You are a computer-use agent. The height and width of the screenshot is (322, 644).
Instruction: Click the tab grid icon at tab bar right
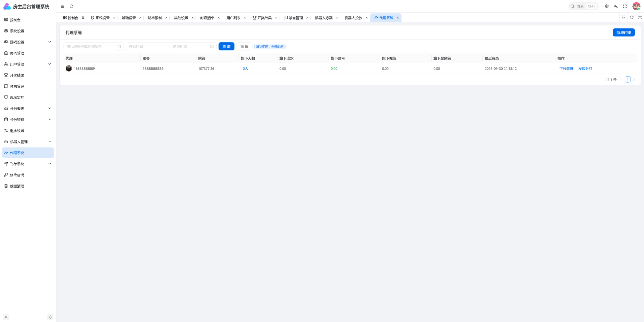[623, 17]
